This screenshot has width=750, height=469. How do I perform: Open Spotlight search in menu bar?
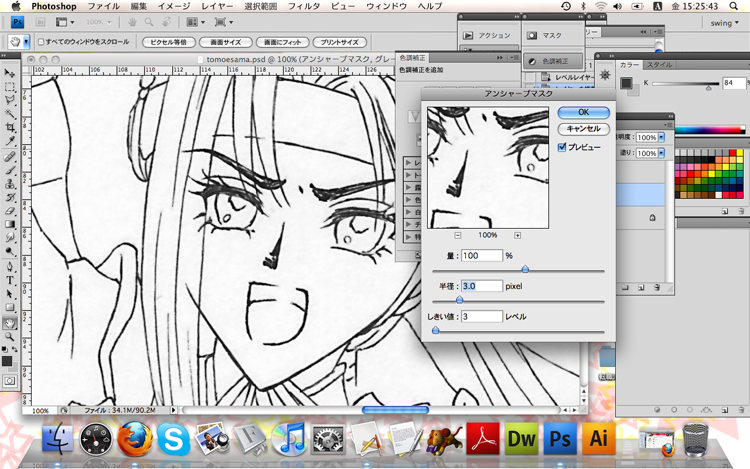pyautogui.click(x=733, y=6)
